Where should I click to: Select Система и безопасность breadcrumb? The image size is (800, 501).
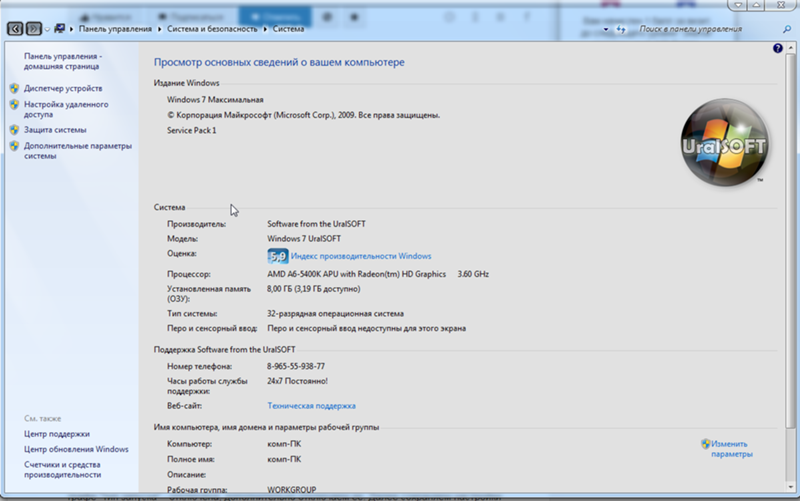[x=212, y=29]
